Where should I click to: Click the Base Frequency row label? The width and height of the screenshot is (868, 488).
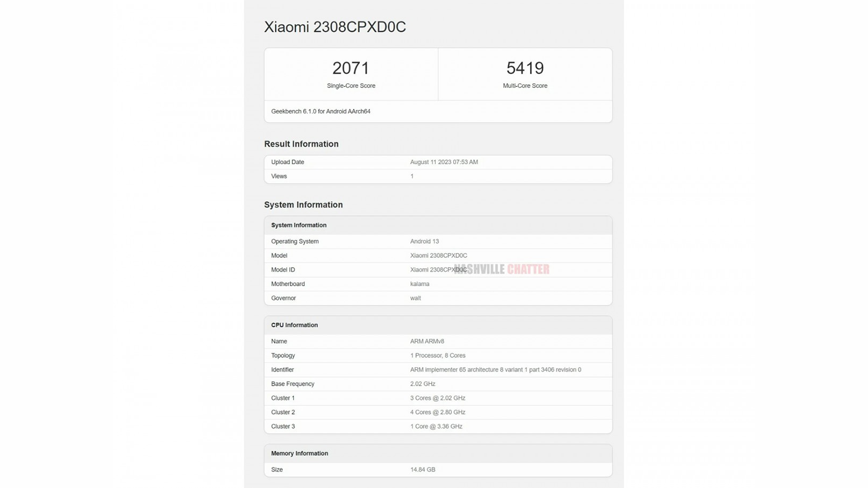[292, 384]
